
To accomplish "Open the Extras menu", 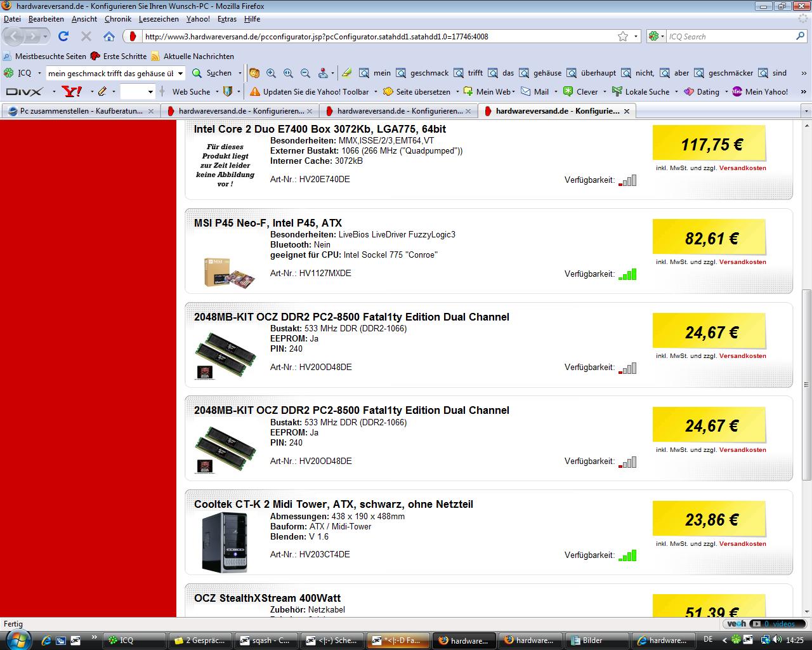I will (227, 19).
